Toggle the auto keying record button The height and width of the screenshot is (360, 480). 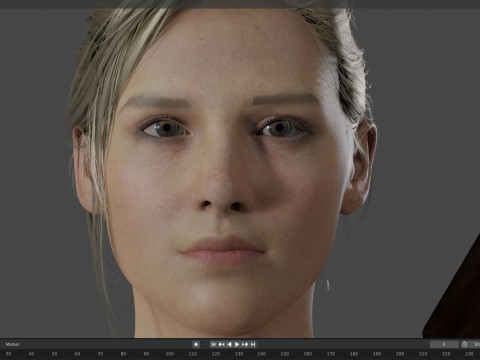(196, 344)
